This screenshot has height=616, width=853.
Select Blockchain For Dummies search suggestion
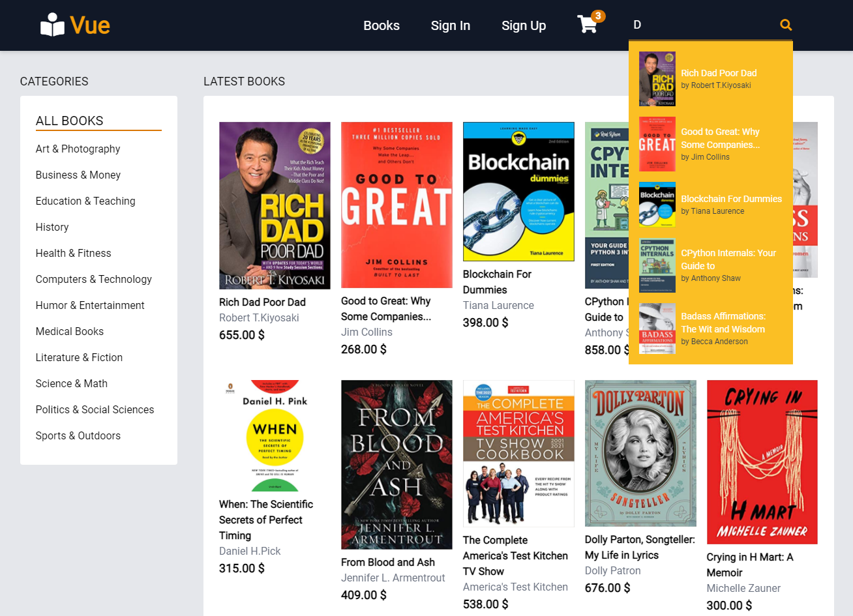point(711,205)
